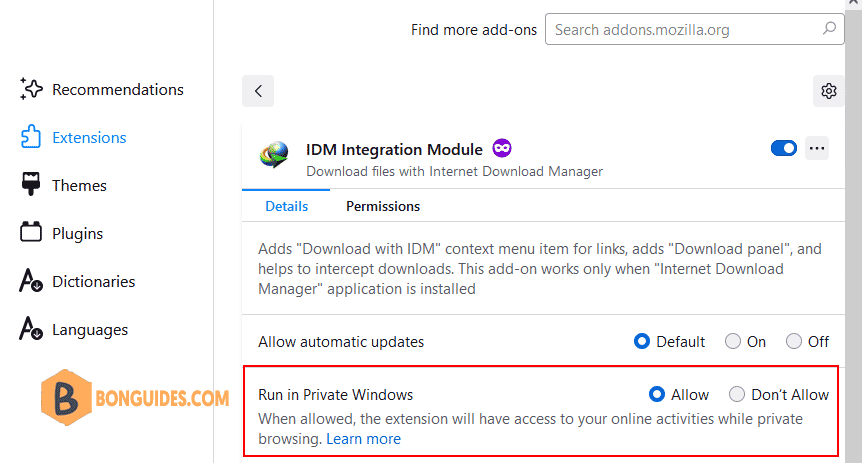The height and width of the screenshot is (463, 862).
Task: Click the Run in Private Windows label
Action: click(335, 395)
